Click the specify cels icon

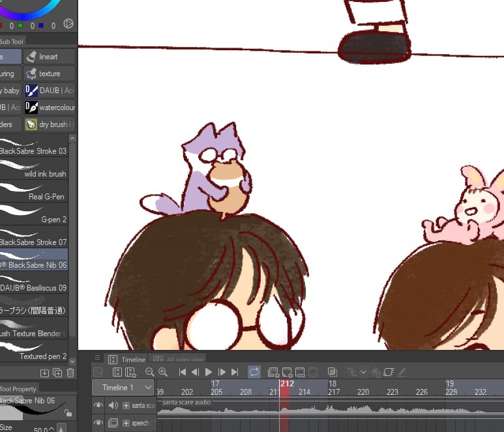300,372
